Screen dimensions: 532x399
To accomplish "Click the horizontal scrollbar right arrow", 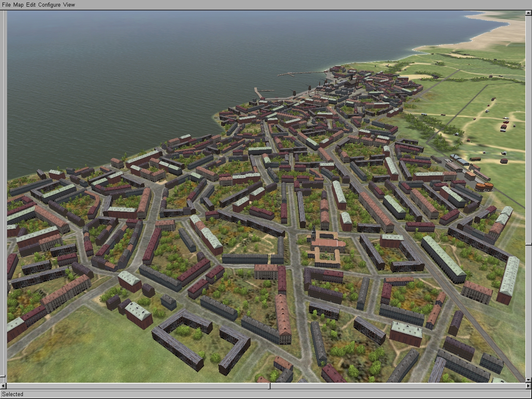I will pos(529,386).
